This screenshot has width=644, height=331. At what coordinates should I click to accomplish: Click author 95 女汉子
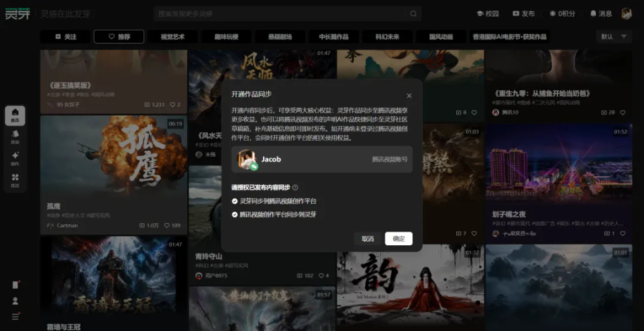(x=68, y=105)
